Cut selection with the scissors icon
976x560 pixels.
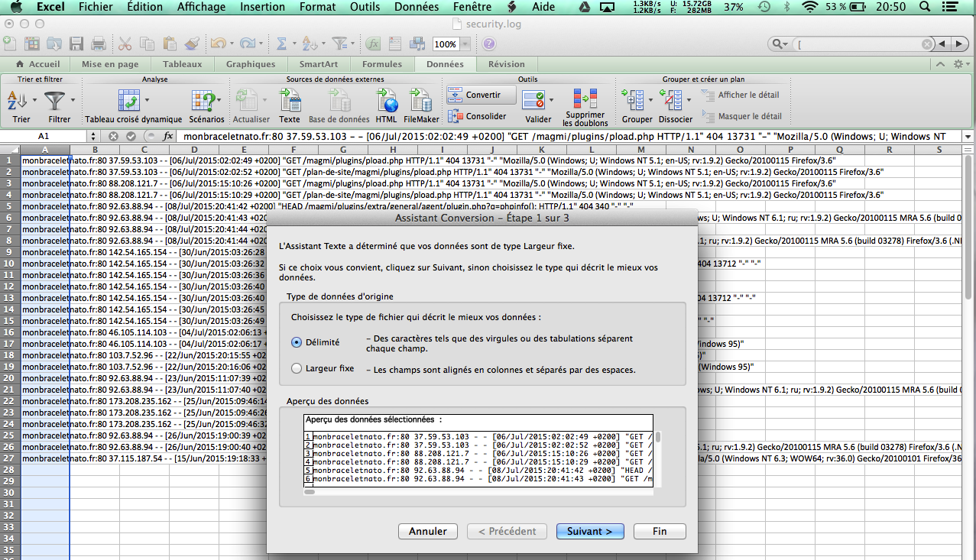tap(125, 44)
